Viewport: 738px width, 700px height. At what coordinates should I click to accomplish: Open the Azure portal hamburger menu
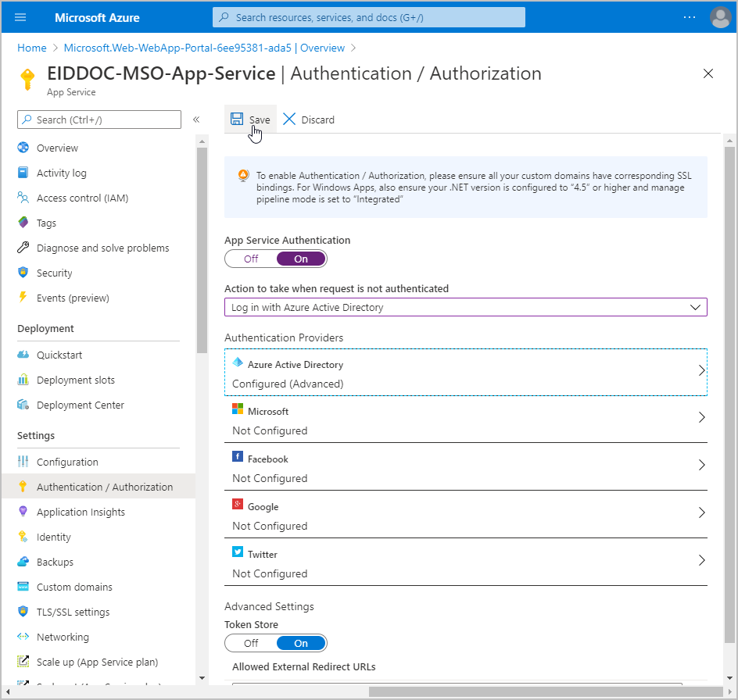click(21, 17)
